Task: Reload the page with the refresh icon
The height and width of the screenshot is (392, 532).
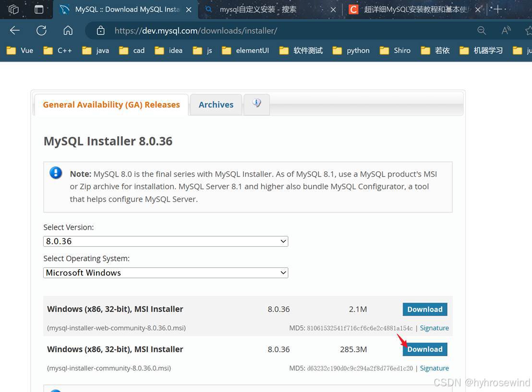Action: coord(41,31)
